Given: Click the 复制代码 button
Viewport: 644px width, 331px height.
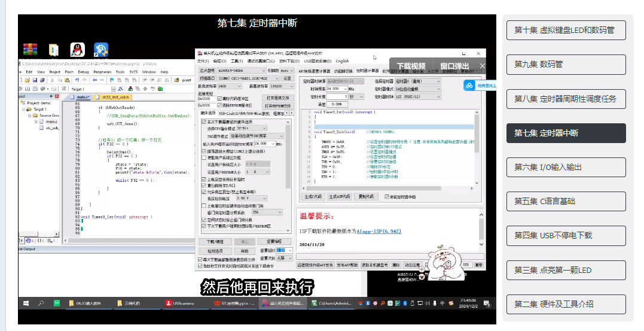Looking at the screenshot, I should point(365,196).
